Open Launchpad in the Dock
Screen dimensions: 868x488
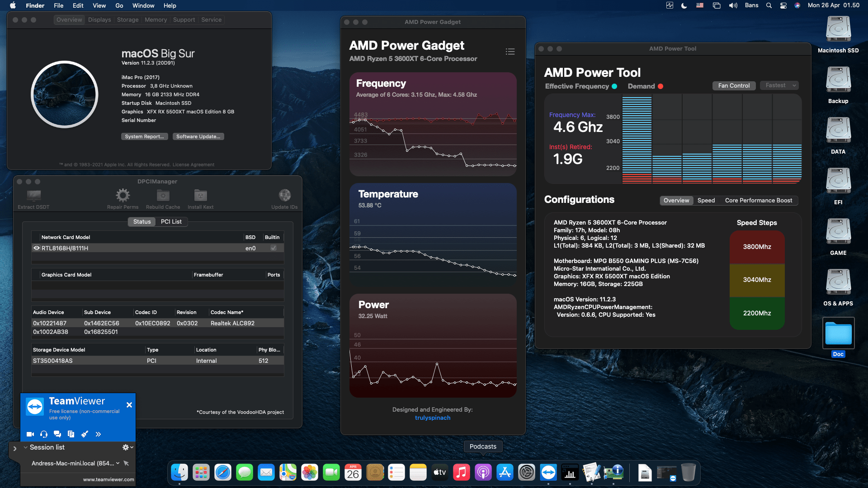201,473
